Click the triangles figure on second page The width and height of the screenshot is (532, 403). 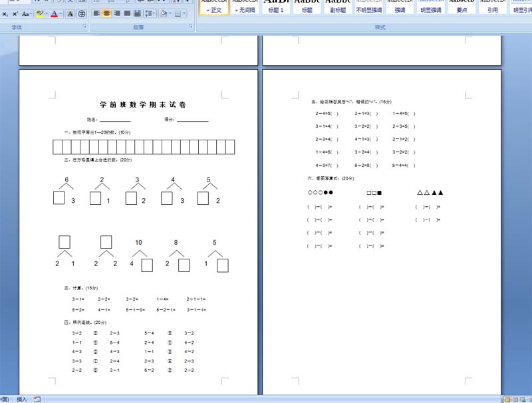(x=430, y=193)
